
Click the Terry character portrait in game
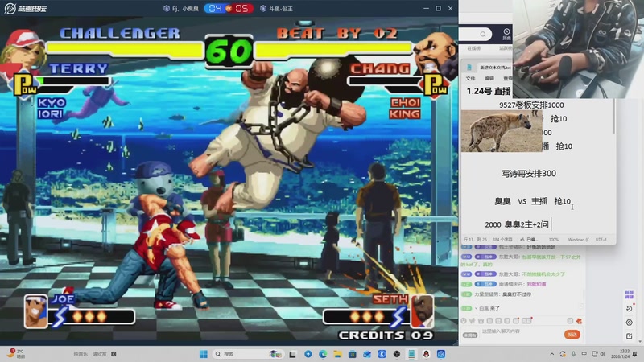tap(23, 51)
